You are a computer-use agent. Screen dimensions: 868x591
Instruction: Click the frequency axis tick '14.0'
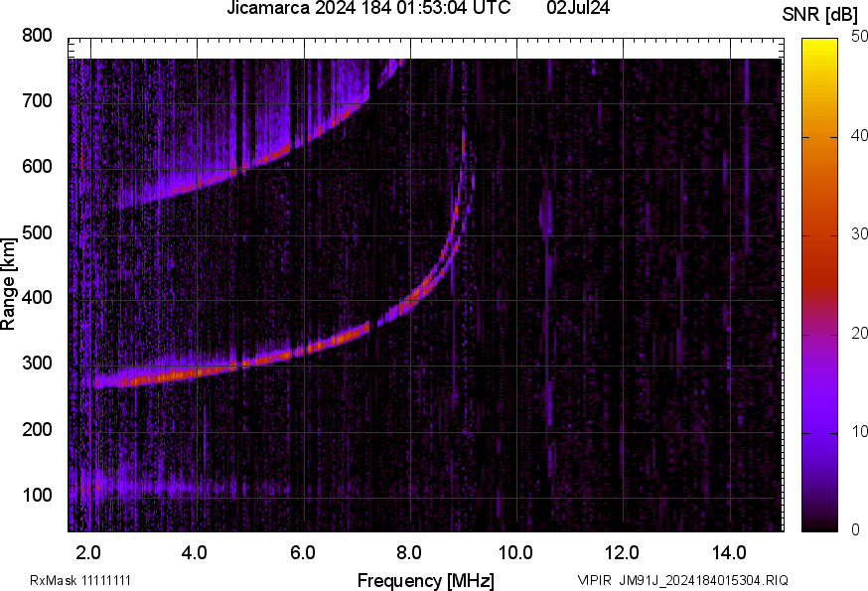[729, 553]
